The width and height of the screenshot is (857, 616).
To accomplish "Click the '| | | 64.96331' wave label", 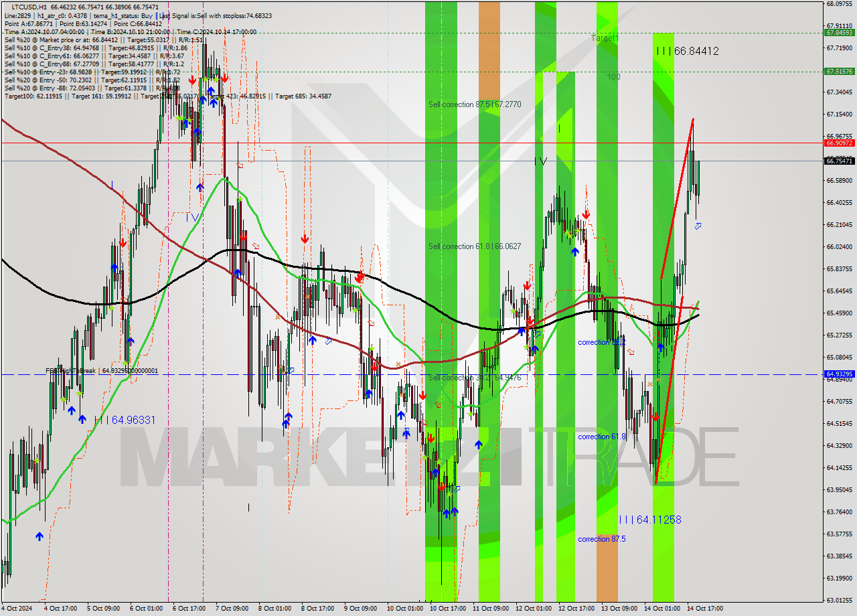I will [x=125, y=420].
